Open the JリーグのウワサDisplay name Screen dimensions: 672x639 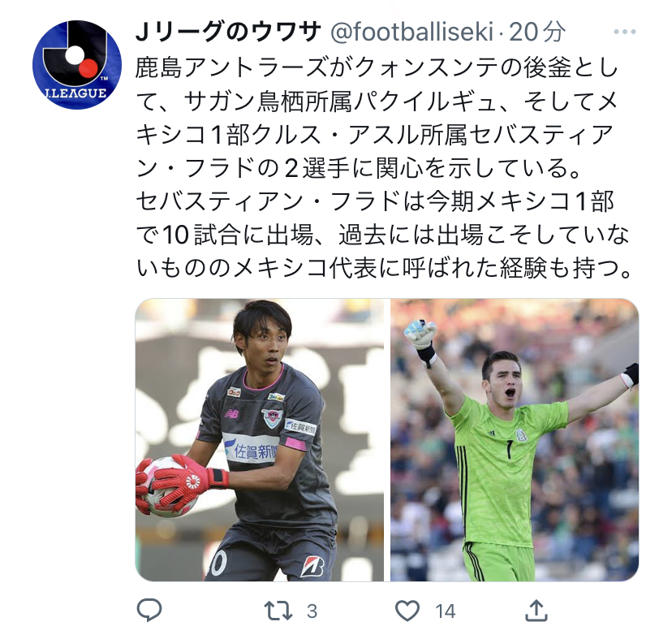coord(228,32)
